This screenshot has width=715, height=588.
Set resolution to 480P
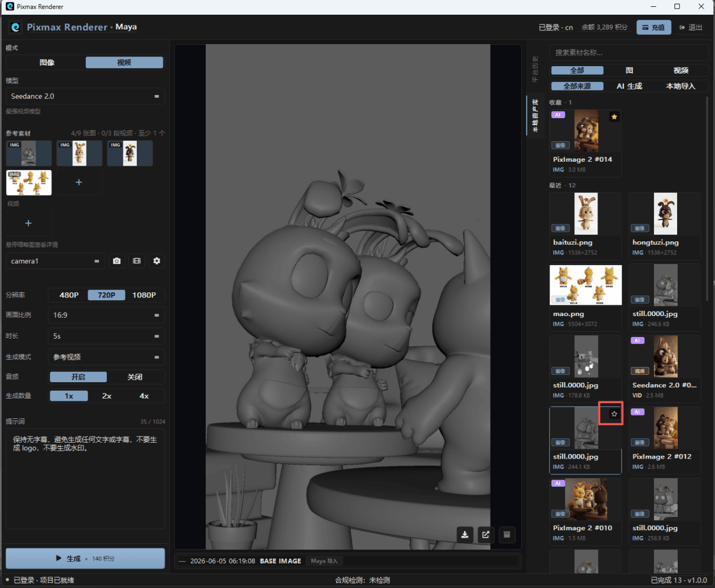coord(69,295)
